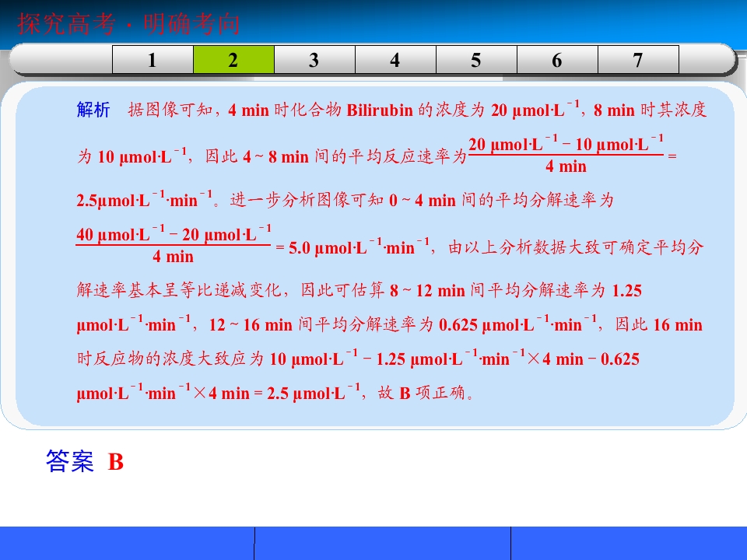This screenshot has width=747, height=560.
Task: Click the right blue footer segment
Action: pos(629,544)
